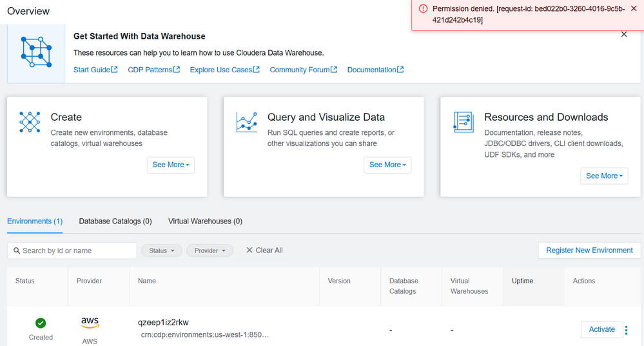This screenshot has width=644, height=346.
Task: Open the Community Forum link
Action: click(x=304, y=70)
